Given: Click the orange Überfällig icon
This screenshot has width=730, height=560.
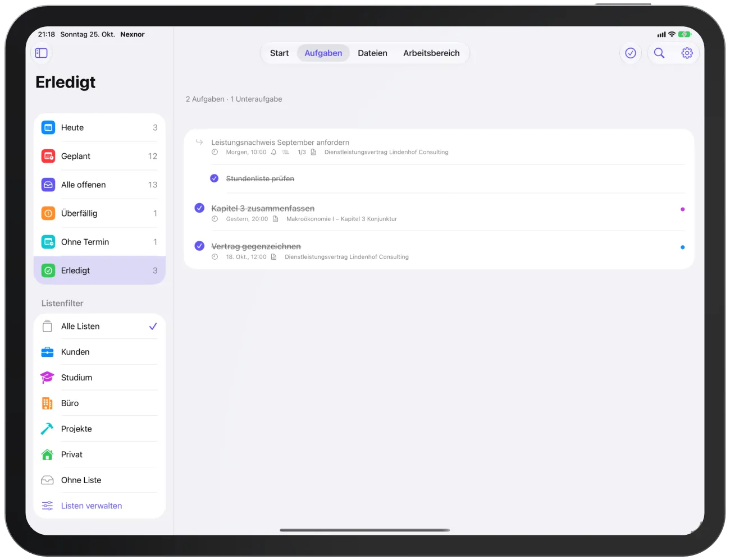Looking at the screenshot, I should 48,214.
